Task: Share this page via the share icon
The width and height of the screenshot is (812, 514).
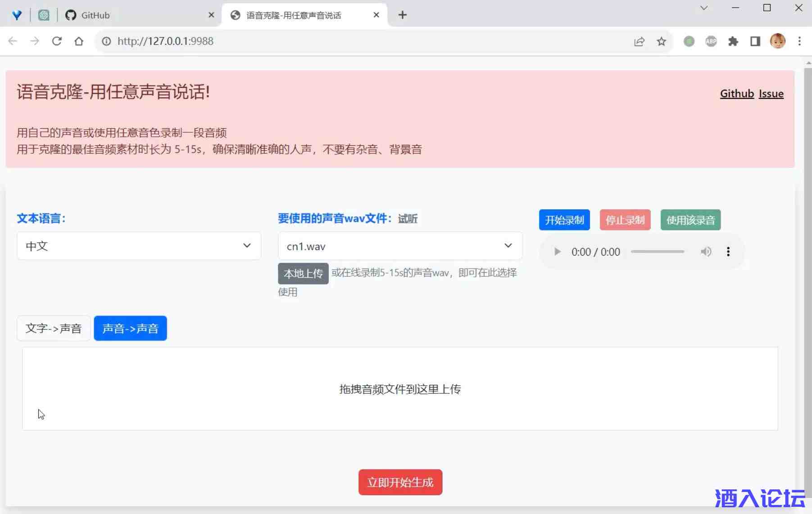Action: (x=639, y=41)
